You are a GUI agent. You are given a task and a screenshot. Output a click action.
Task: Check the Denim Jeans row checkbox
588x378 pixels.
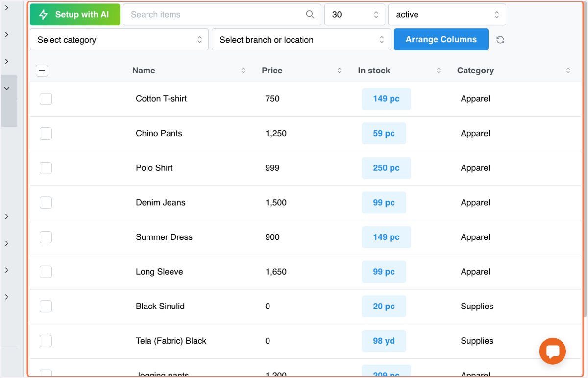46,203
